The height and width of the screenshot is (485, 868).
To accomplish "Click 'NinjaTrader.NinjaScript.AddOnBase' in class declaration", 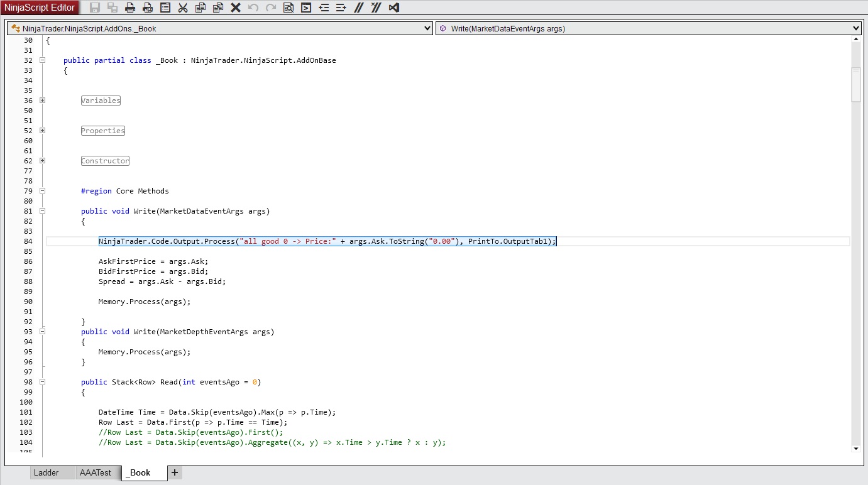I will [x=263, y=60].
